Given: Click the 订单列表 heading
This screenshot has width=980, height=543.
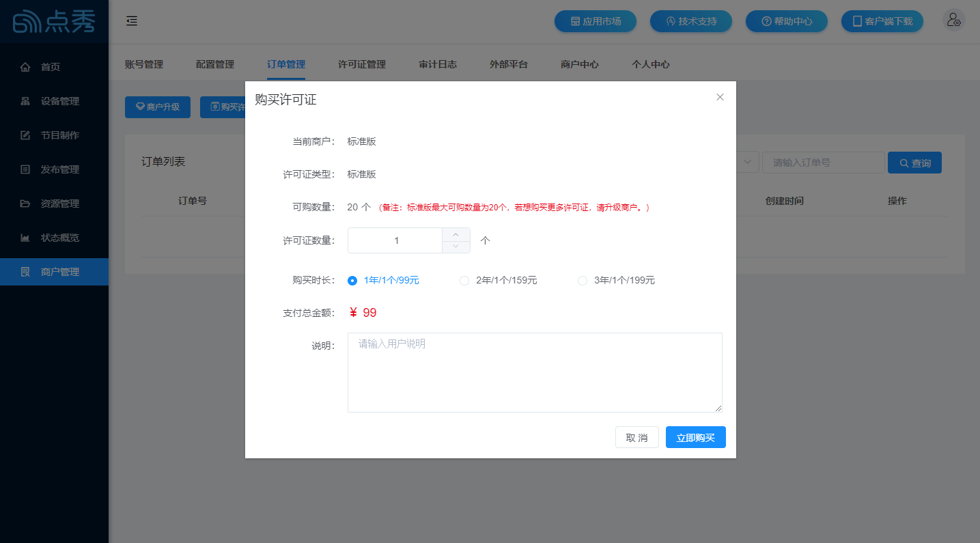Looking at the screenshot, I should [163, 162].
